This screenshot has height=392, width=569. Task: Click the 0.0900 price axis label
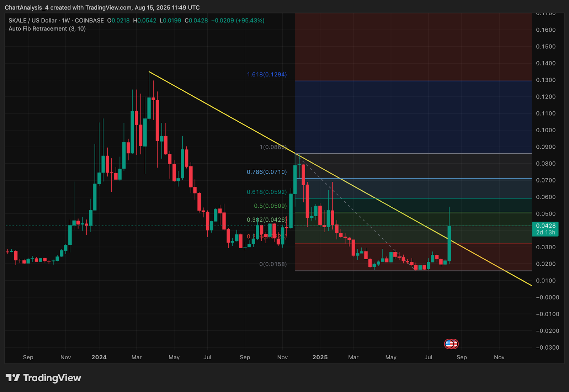546,147
